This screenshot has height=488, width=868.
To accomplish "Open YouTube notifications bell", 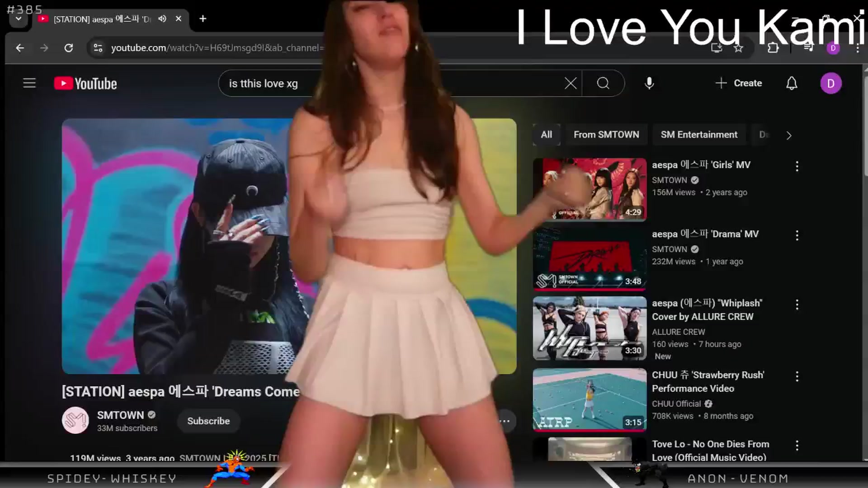I will pyautogui.click(x=792, y=83).
